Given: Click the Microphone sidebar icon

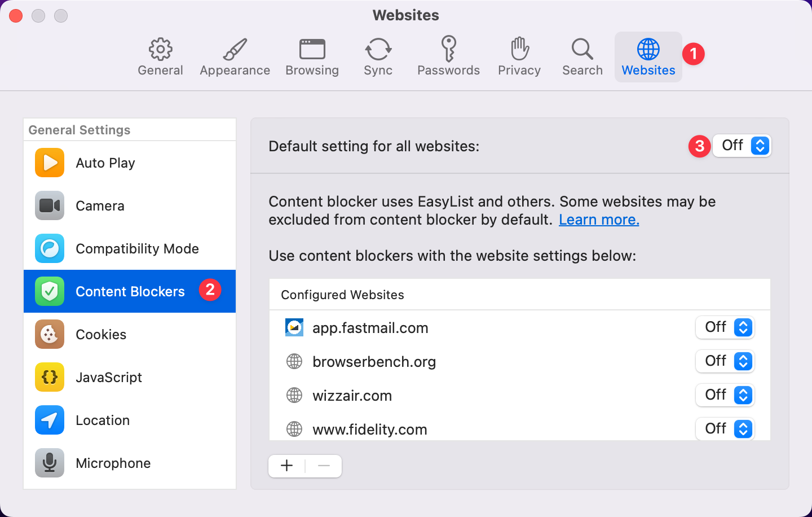Looking at the screenshot, I should click(49, 463).
